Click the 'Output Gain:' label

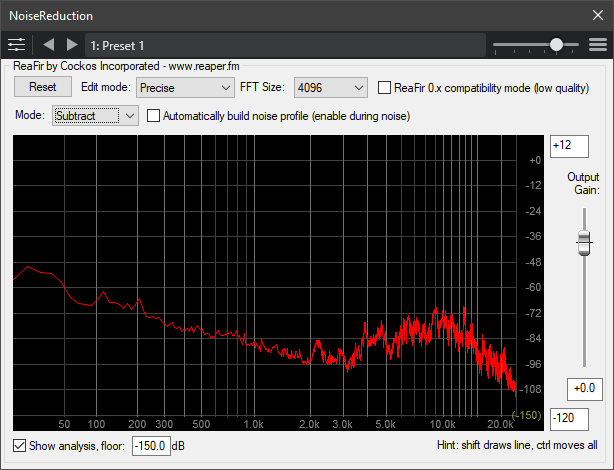point(583,183)
